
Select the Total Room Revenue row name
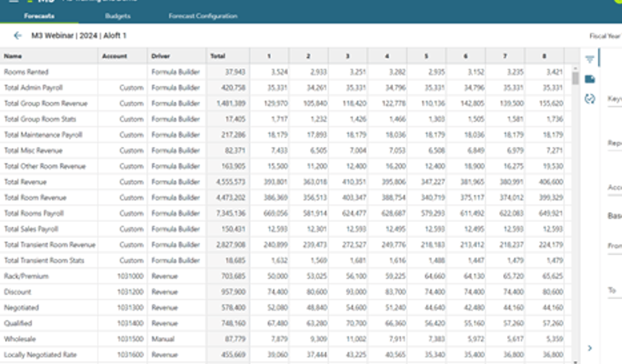[35, 197]
